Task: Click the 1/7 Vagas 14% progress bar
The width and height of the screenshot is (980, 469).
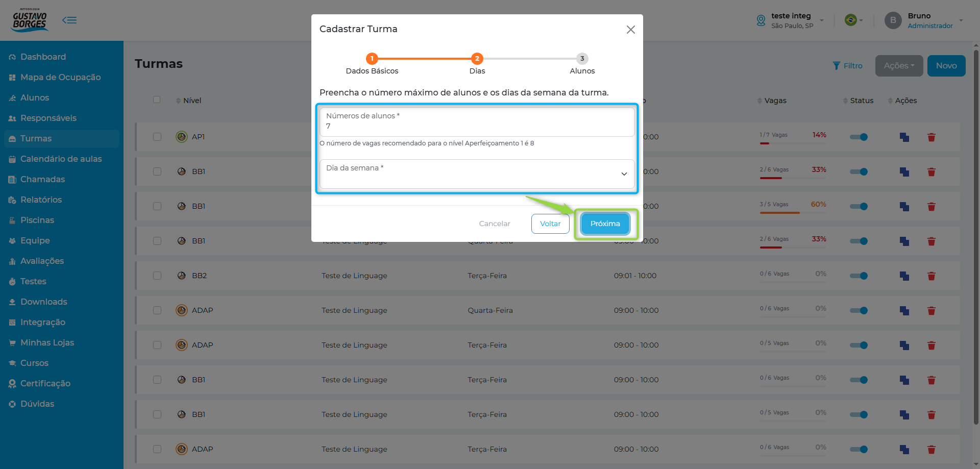Action: (x=793, y=143)
